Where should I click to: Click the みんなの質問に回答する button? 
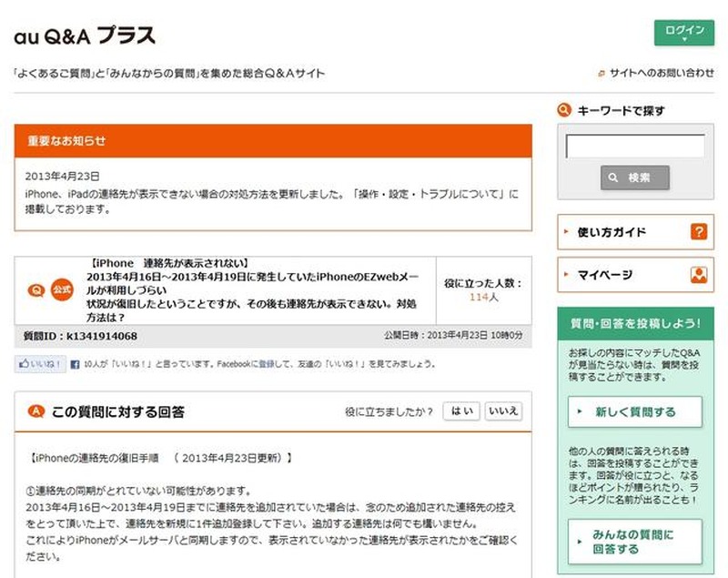tap(634, 542)
